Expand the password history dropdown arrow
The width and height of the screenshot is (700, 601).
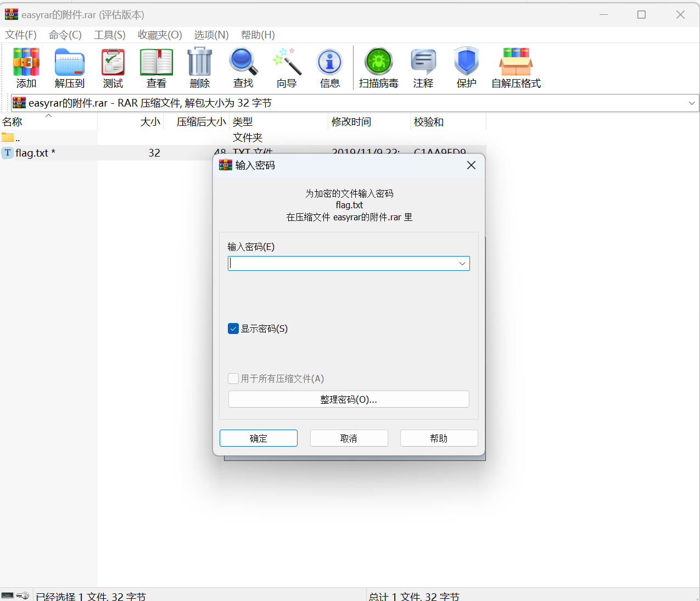[x=462, y=264]
